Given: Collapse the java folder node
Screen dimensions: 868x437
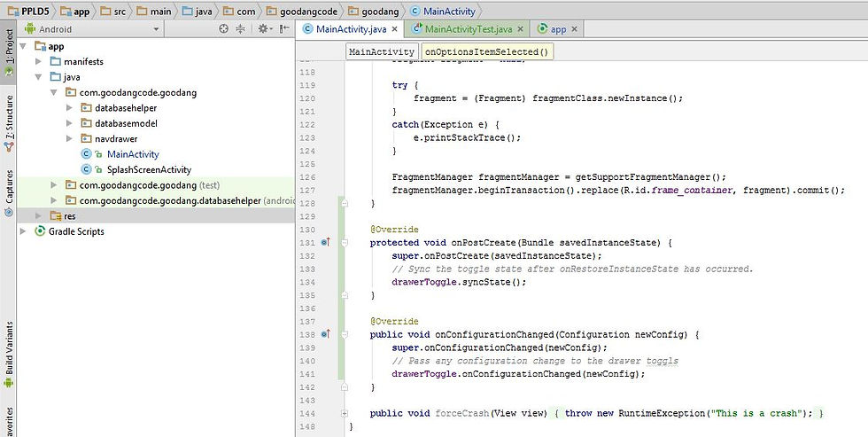Looking at the screenshot, I should [38, 77].
